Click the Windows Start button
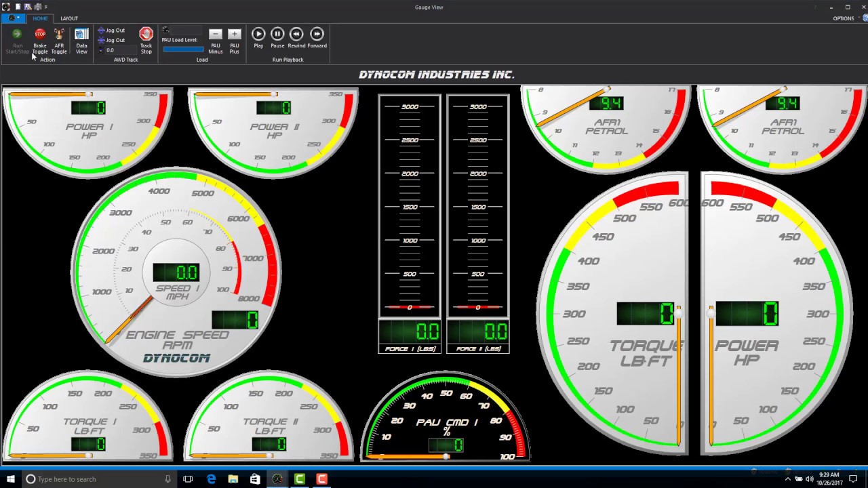 (11, 479)
